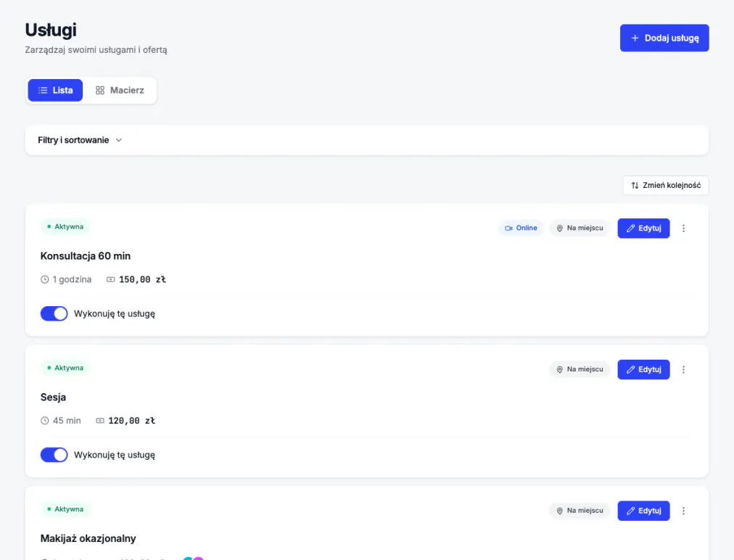Click the Usługi page heading
This screenshot has height=560, width=734.
[51, 30]
